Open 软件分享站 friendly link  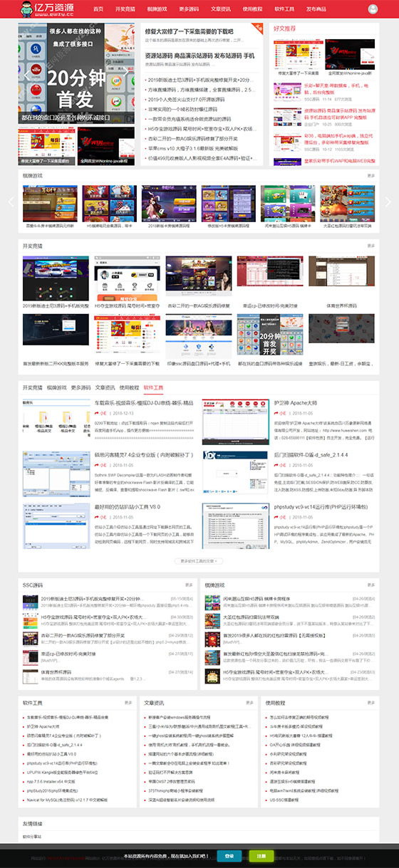click(33, 836)
